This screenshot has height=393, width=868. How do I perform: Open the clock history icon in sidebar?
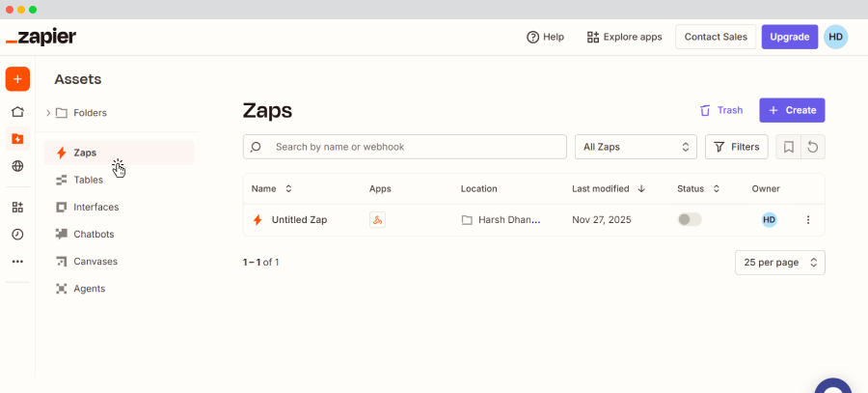[17, 234]
